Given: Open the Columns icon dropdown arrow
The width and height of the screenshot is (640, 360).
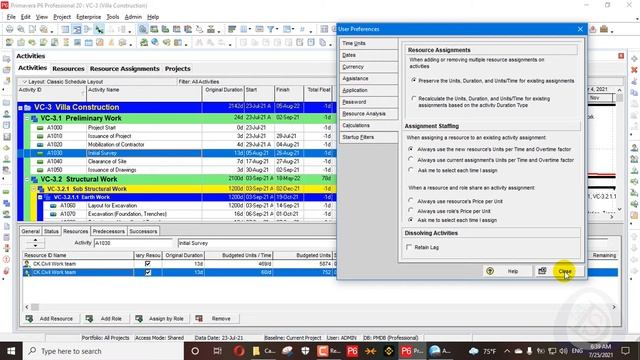Looking at the screenshot, I should tap(250, 29).
